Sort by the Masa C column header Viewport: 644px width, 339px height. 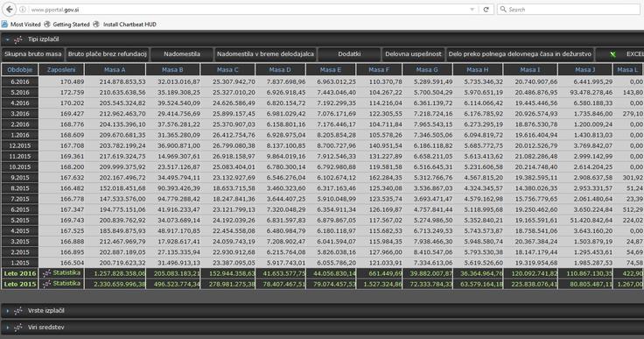coord(227,70)
